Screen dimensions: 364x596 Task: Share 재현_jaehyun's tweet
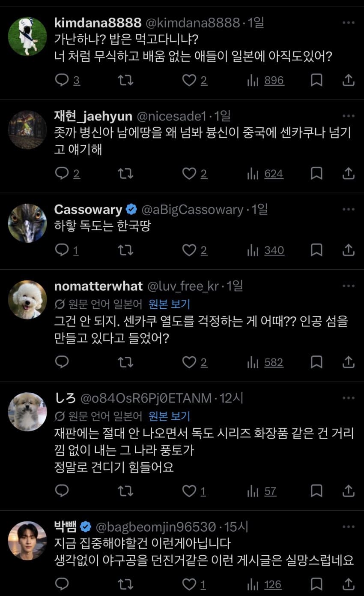tap(349, 173)
